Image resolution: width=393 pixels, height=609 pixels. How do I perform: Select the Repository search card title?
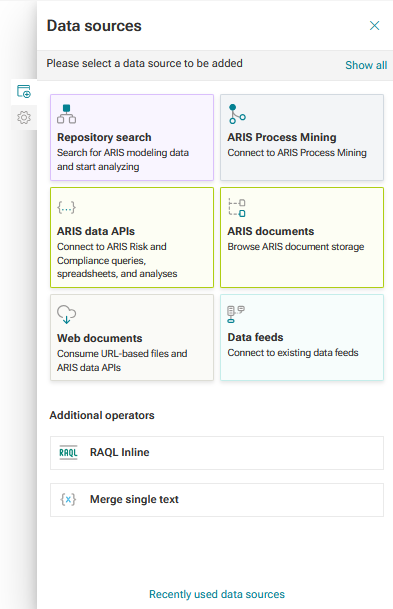[104, 137]
